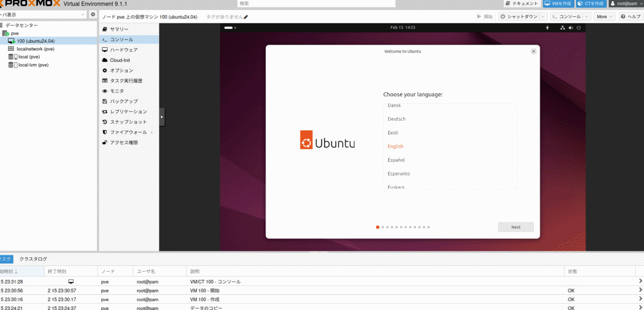Viewport: 644px width, 310px height.
Task: Expand the ファイアウォール submenu
Action: click(x=151, y=132)
